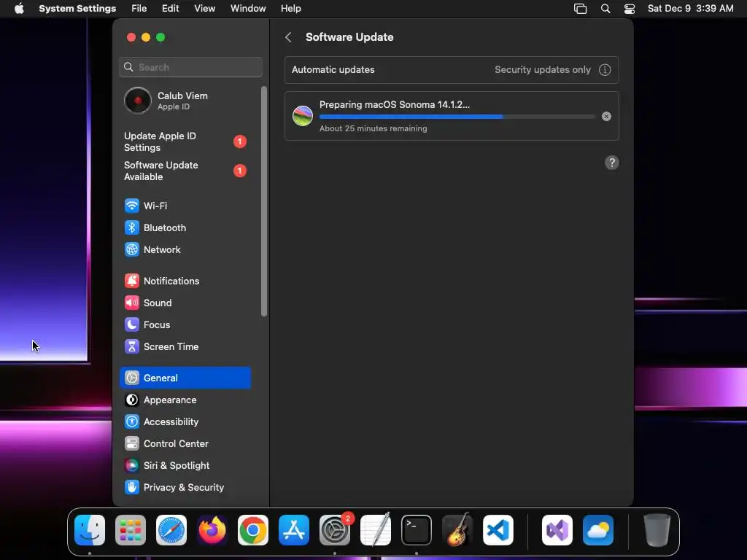The width and height of the screenshot is (747, 560).
Task: Open the Help menu
Action: click(x=290, y=9)
